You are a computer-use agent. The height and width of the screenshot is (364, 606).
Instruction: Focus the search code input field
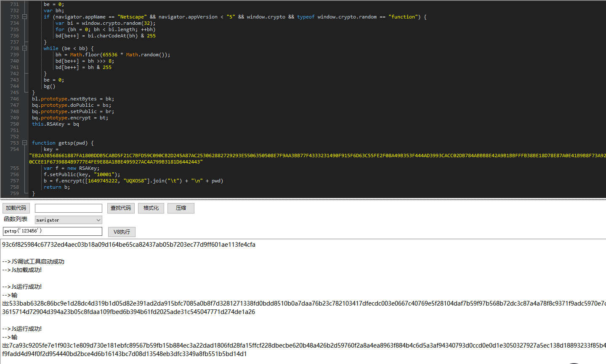click(69, 208)
